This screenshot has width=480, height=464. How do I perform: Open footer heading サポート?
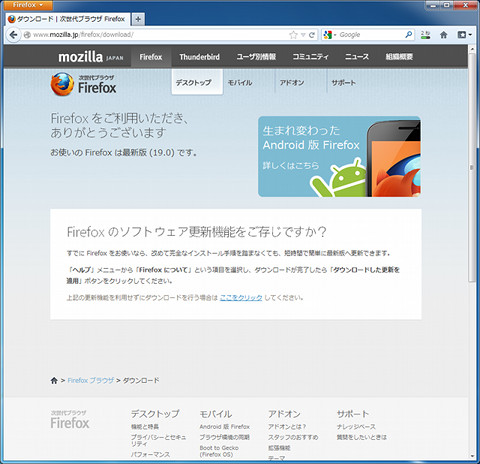[x=353, y=414]
